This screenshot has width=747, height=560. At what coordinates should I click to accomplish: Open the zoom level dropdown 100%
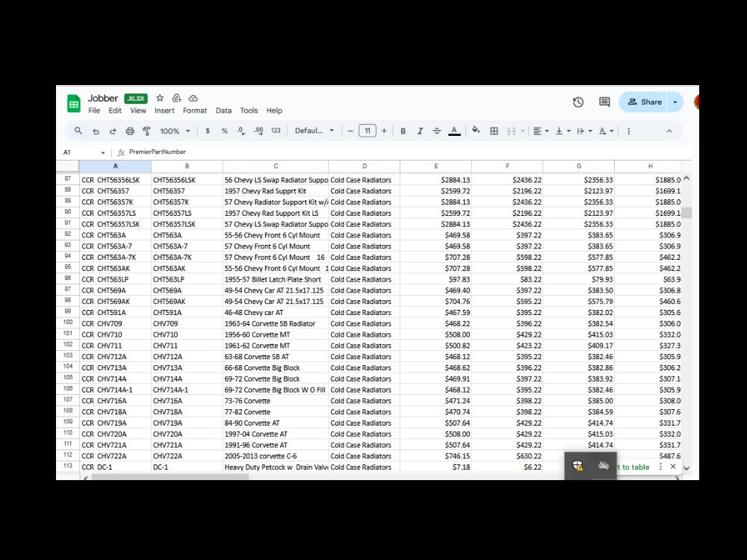(x=175, y=131)
